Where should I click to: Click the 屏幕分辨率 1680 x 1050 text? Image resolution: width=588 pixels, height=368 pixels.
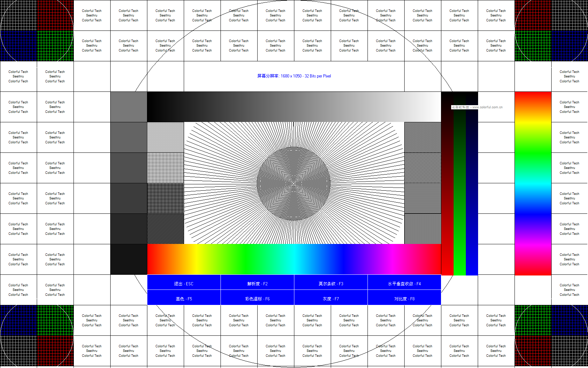pyautogui.click(x=294, y=76)
